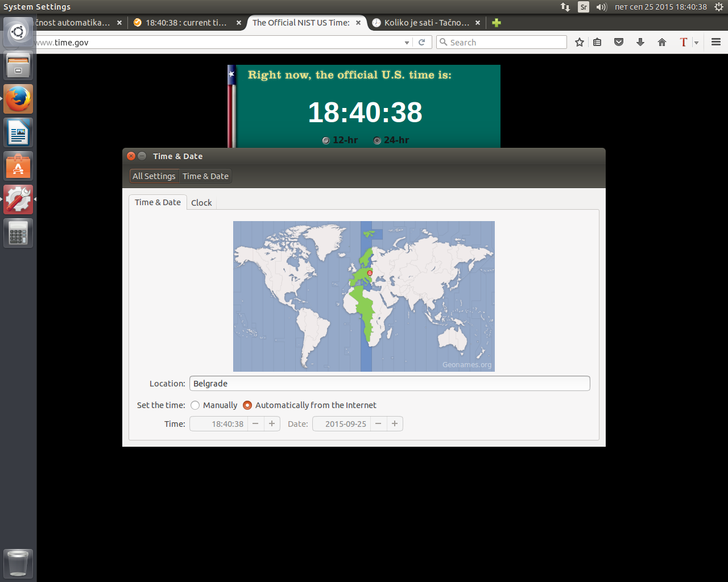The image size is (728, 582).
Task: Go back to All Settings
Action: coord(154,176)
